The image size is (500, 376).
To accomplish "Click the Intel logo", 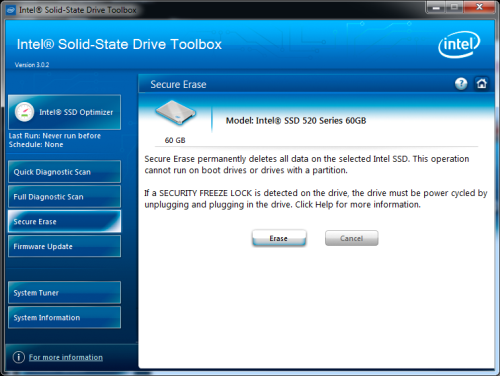I will [x=459, y=44].
